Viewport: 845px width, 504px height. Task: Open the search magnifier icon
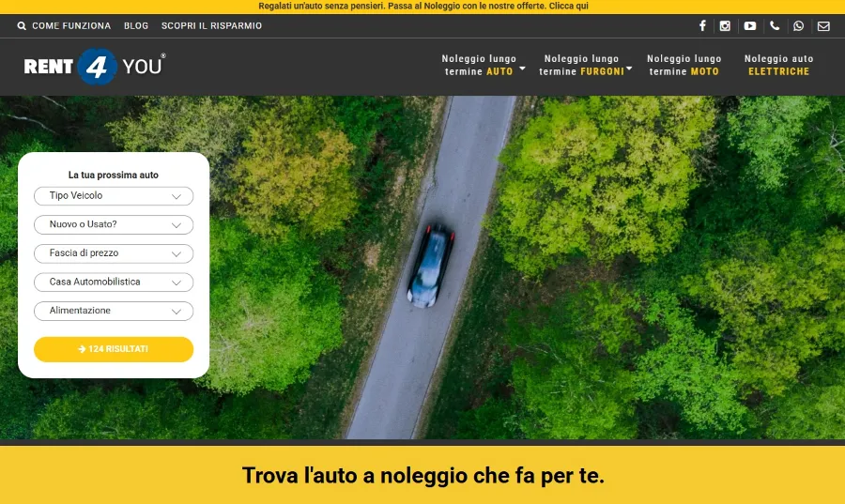click(22, 26)
